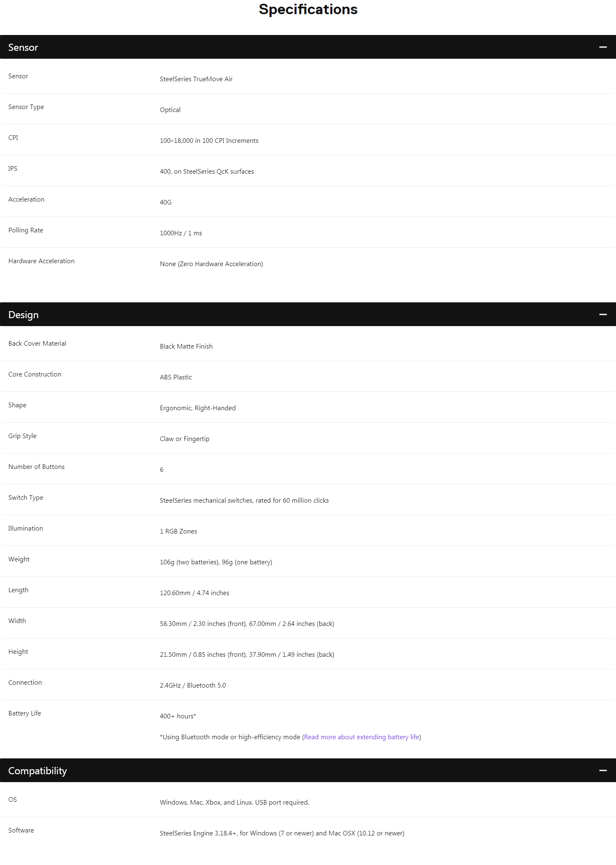
Task: Collapse the Sensor section using its minus icon
Action: [603, 47]
